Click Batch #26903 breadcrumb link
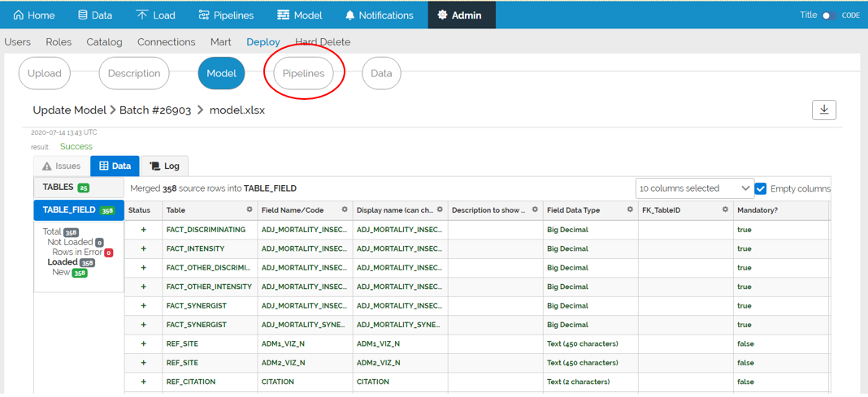 155,110
